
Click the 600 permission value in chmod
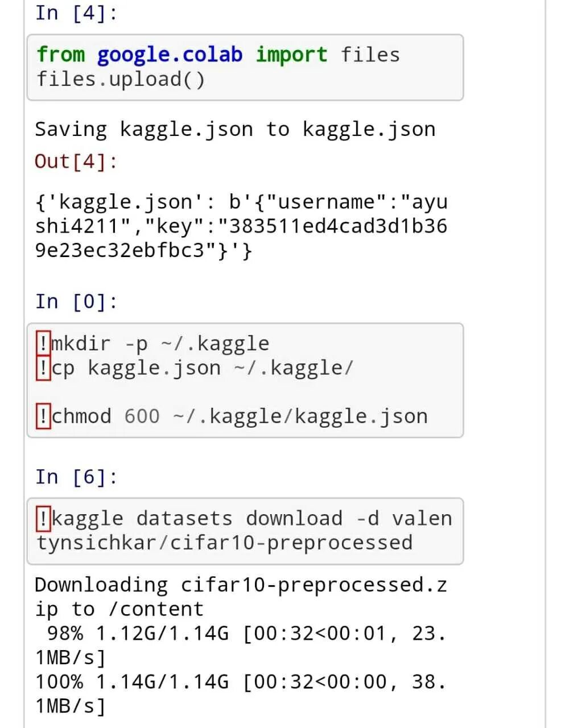click(142, 416)
